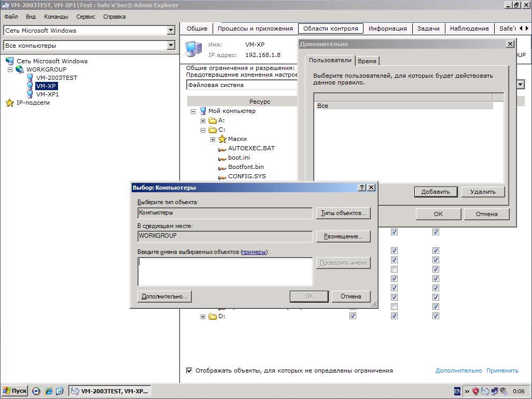Launch Internet Explorer from the quick launch
Image resolution: width=532 pixels, height=399 pixels.
click(x=49, y=391)
